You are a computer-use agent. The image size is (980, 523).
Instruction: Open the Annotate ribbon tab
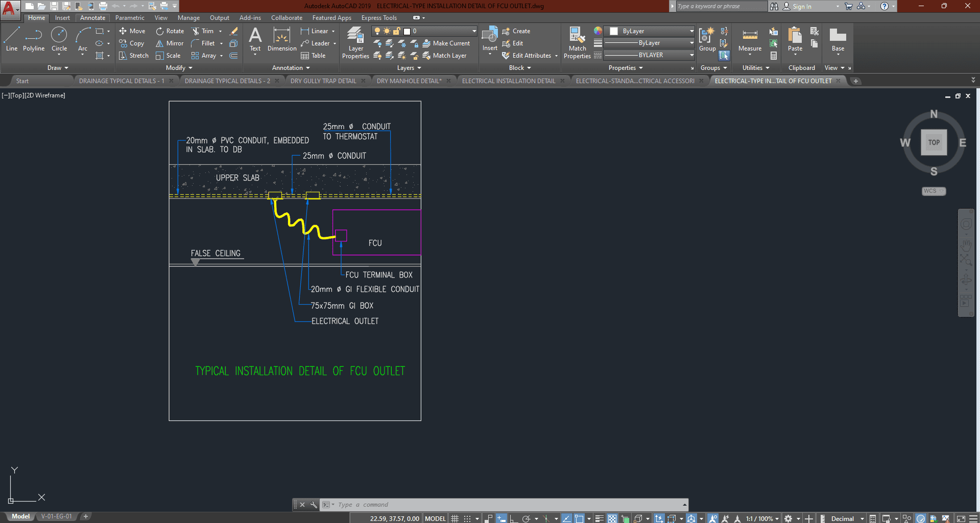tap(92, 18)
